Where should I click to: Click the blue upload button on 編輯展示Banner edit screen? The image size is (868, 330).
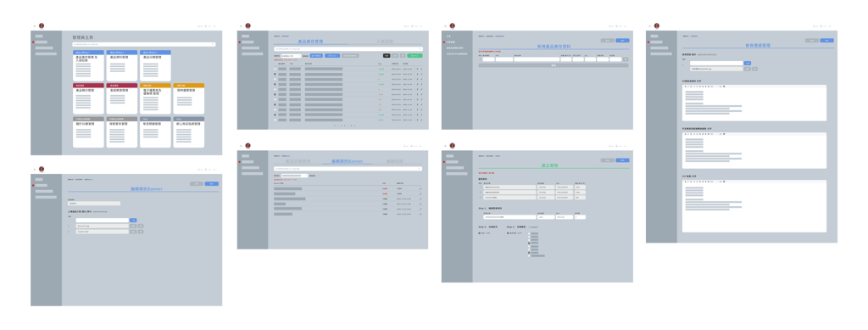[133, 221]
